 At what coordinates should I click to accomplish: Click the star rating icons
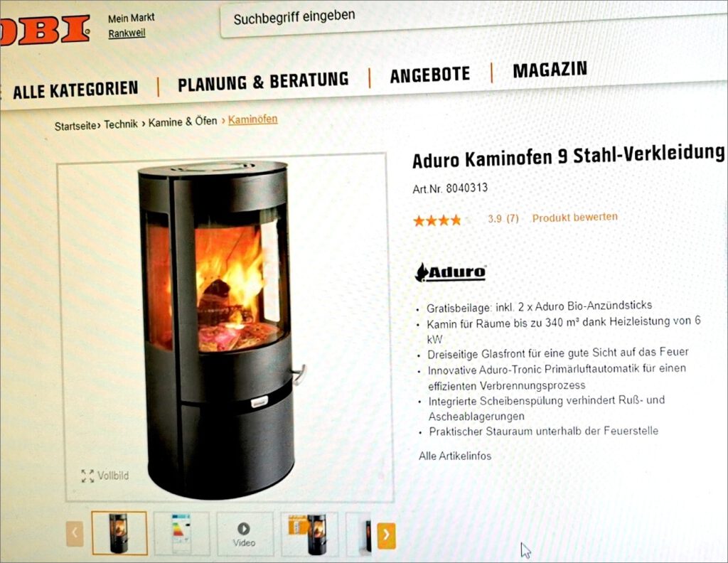[437, 220]
